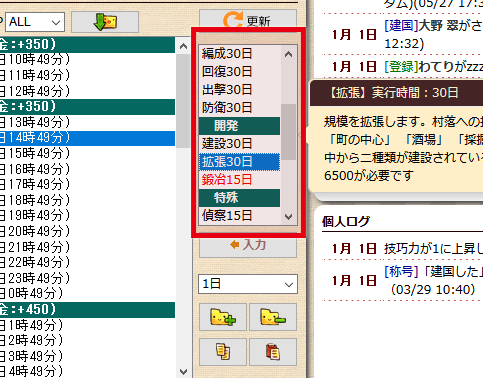Select 建設30日 in command list

[x=239, y=144]
